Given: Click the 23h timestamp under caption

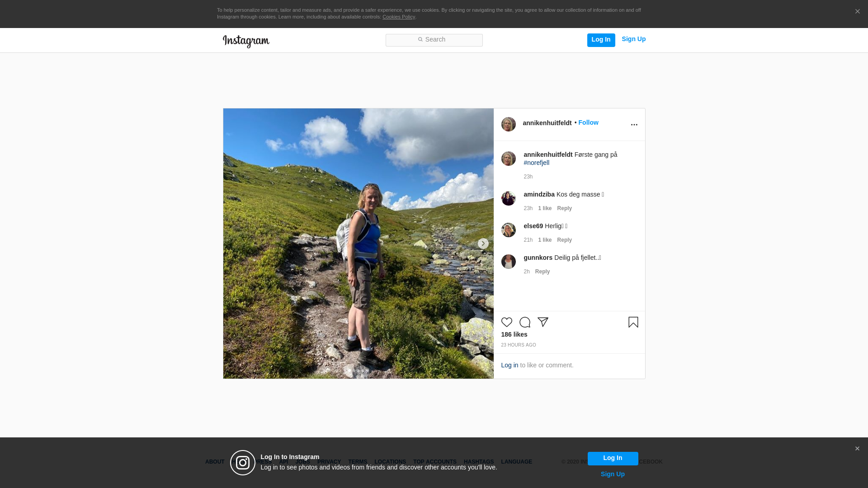Looking at the screenshot, I should 528,177.
